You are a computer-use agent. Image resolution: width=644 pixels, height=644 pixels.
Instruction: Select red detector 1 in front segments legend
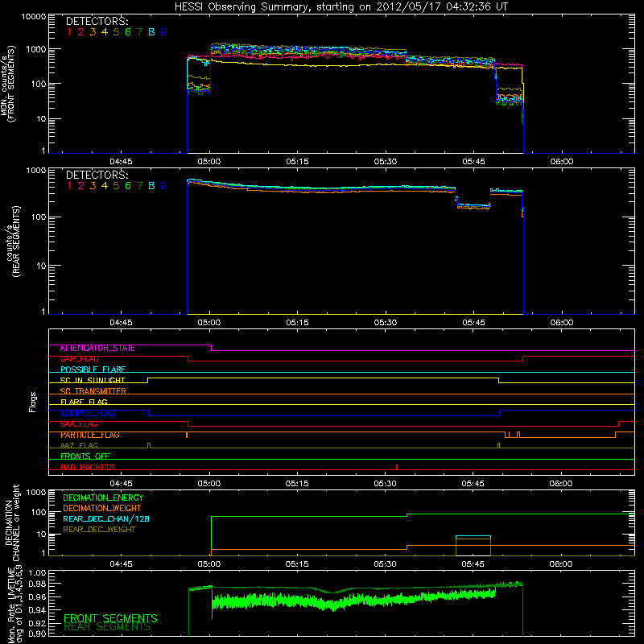[69, 32]
